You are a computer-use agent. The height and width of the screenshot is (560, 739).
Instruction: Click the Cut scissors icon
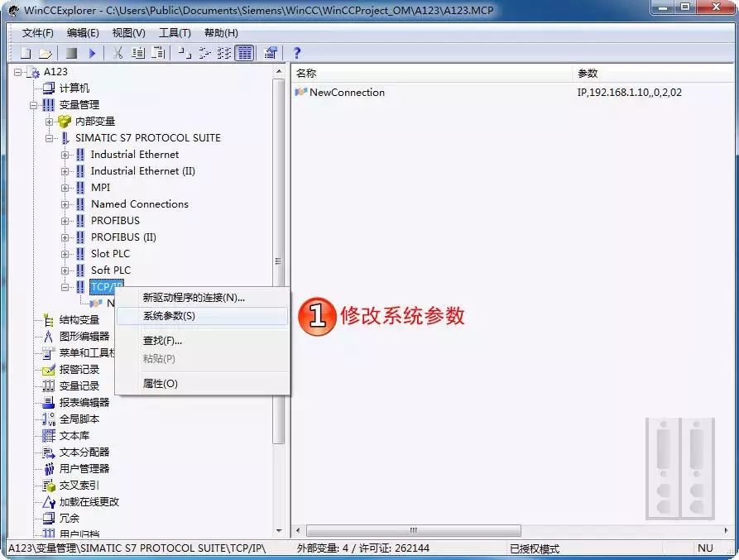pos(118,53)
